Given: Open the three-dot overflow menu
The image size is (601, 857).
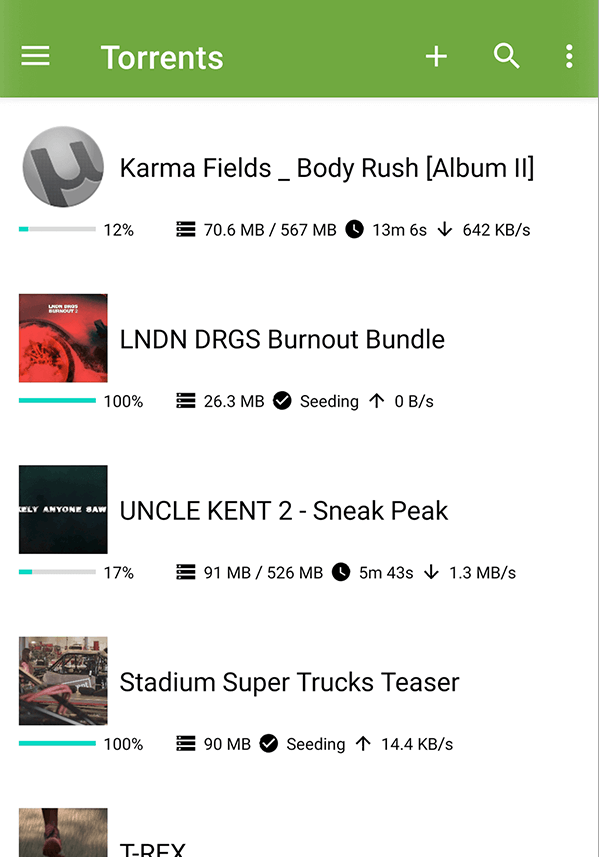Looking at the screenshot, I should point(569,56).
